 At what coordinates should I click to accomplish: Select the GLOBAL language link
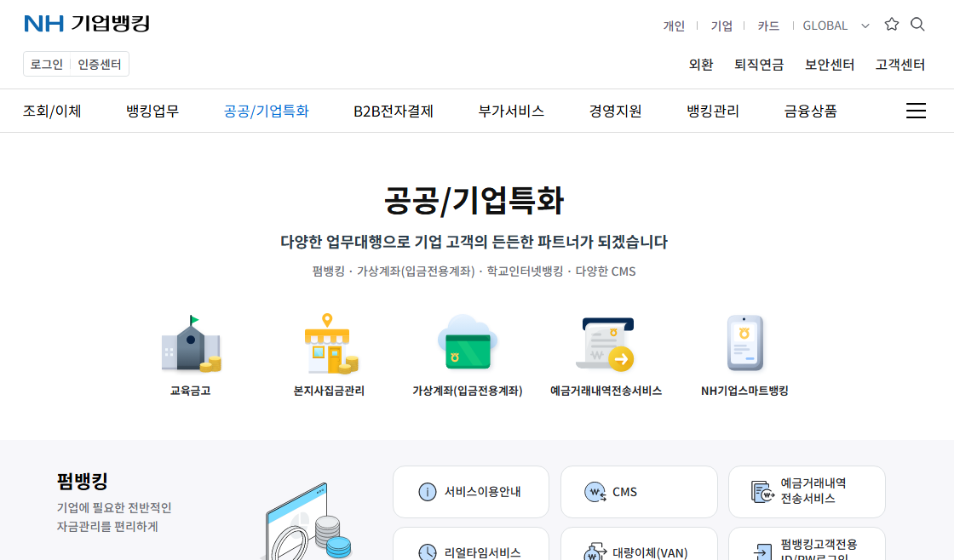(825, 26)
